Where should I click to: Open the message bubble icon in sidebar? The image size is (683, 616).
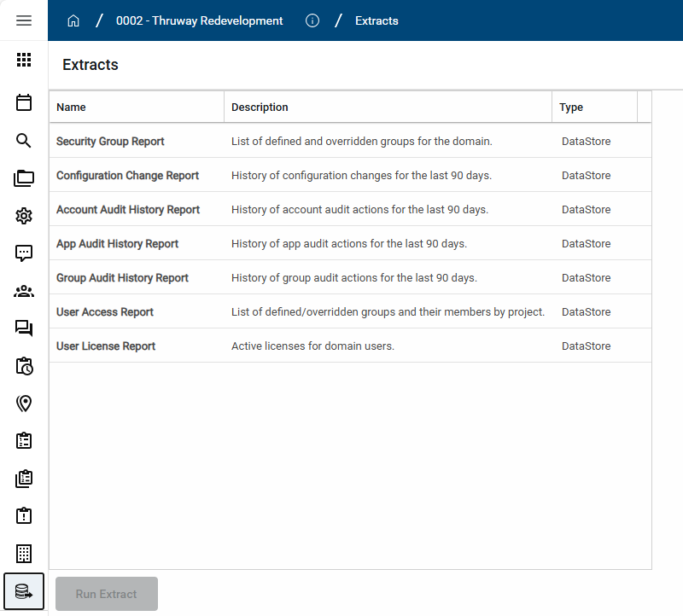coord(24,253)
